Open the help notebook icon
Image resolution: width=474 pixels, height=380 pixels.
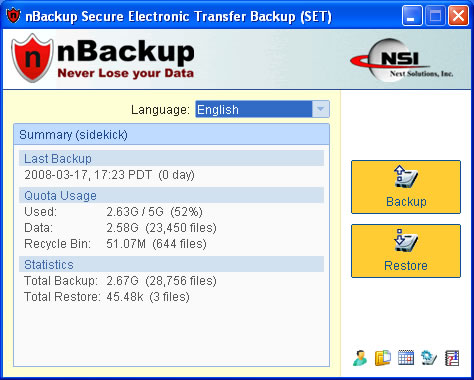point(452,358)
